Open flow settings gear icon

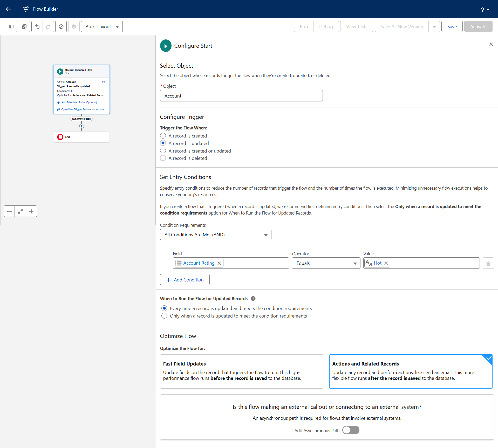coord(74,26)
